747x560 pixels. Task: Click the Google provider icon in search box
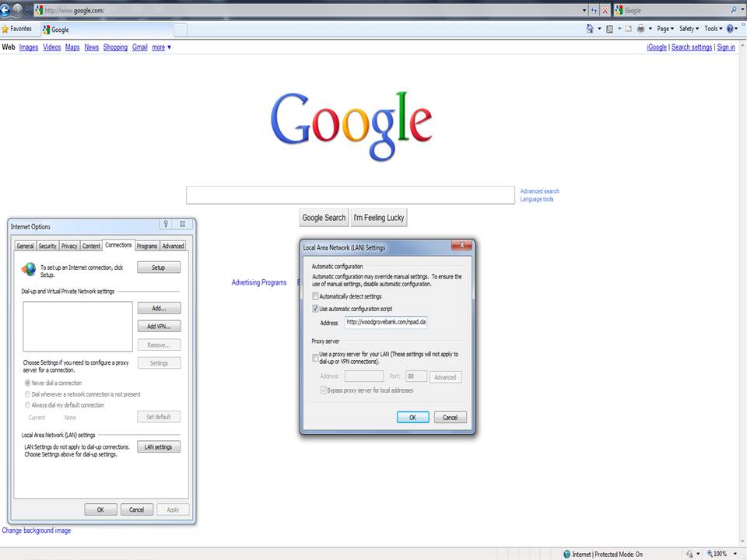point(619,10)
